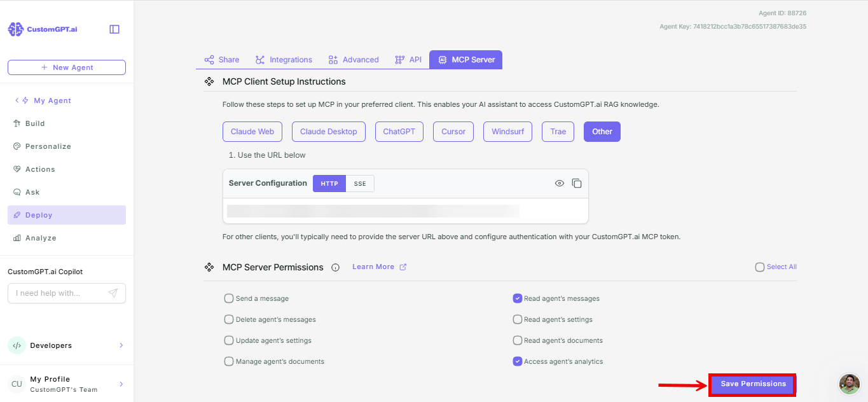Enable Read agent's documents permission
Viewport: 868px width, 402px height.
point(518,340)
